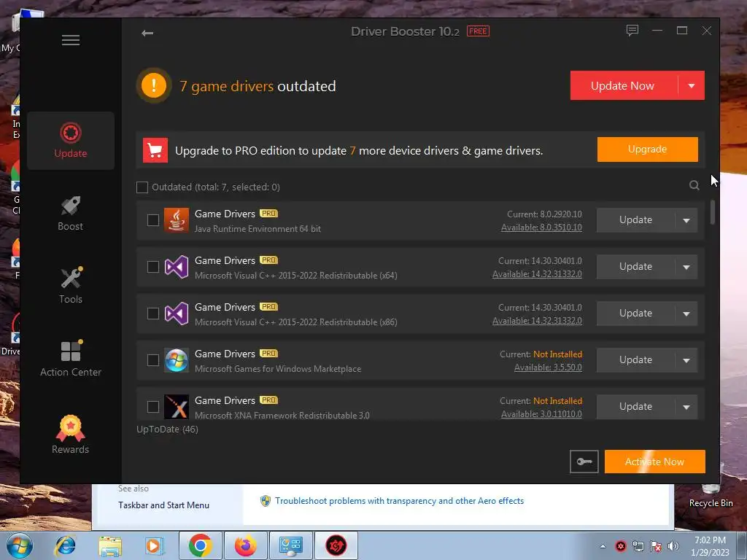Expand Update dropdown for XNA Framework Redistributable
This screenshot has width=747, height=560.
686,407
